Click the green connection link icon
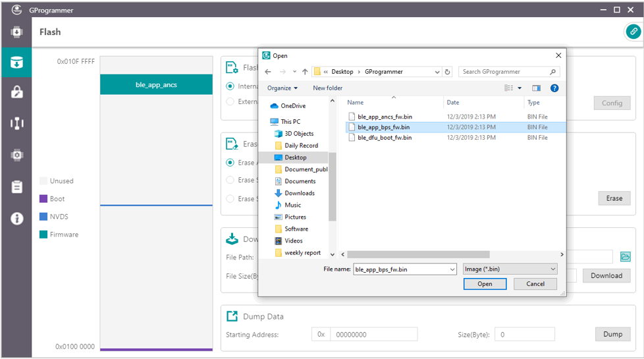This screenshot has height=359, width=644. coord(633,32)
